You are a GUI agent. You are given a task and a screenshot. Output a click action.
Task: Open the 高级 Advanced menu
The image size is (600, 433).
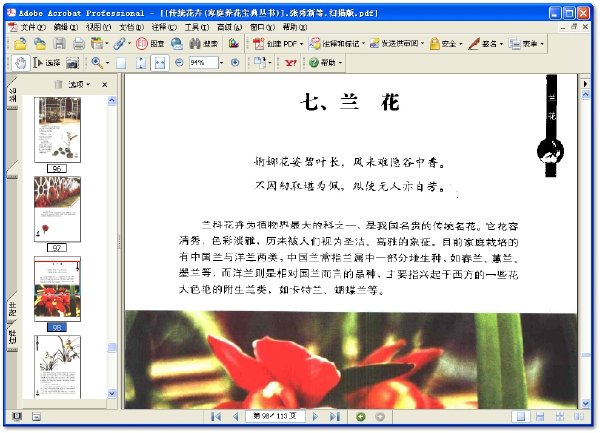[230, 28]
